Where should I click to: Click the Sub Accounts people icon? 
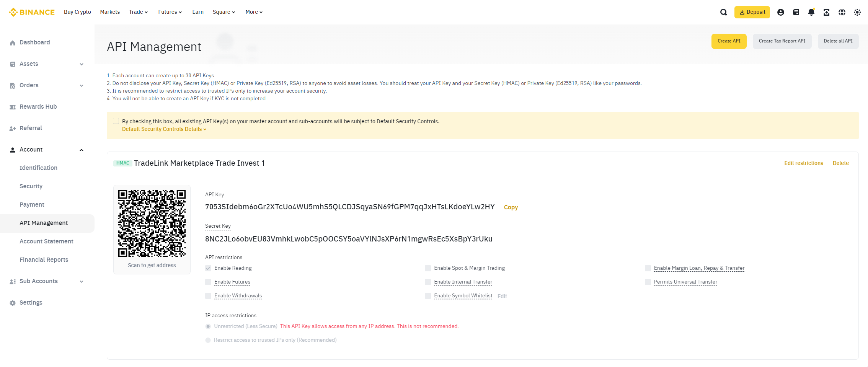point(13,281)
